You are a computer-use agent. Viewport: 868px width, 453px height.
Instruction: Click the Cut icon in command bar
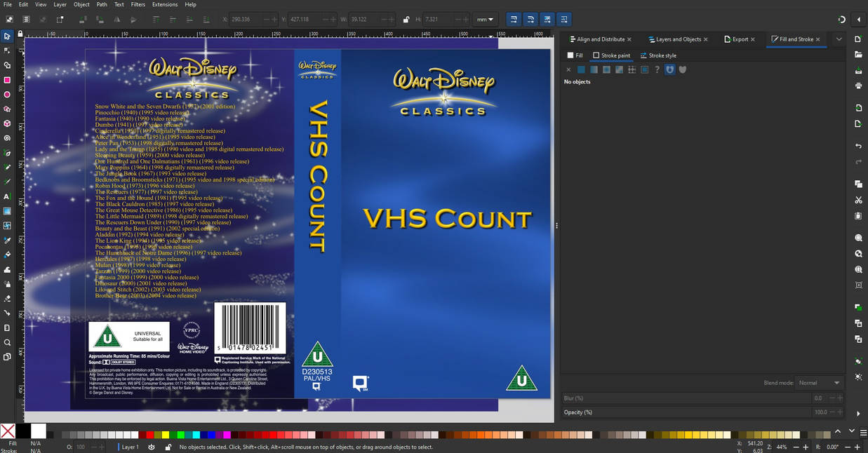pyautogui.click(x=858, y=200)
